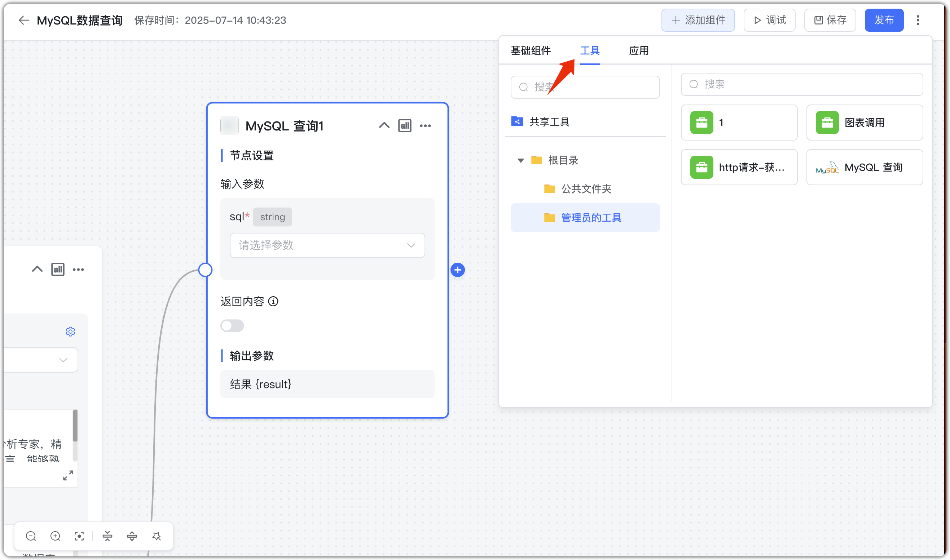Click the 节点设置 section heading

[x=251, y=155]
